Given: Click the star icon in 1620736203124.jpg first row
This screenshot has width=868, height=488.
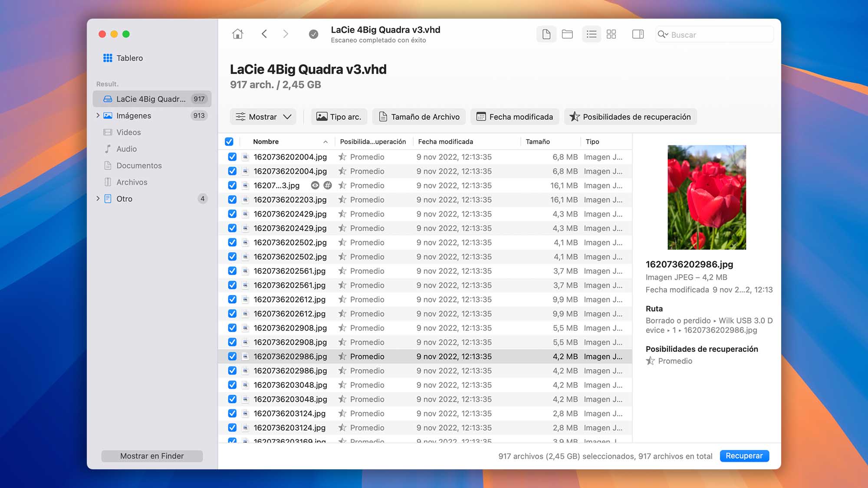Looking at the screenshot, I should pyautogui.click(x=342, y=413).
